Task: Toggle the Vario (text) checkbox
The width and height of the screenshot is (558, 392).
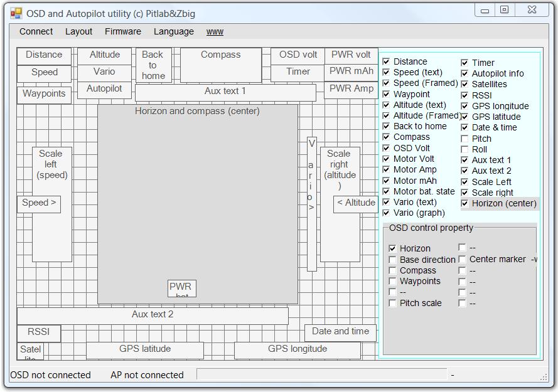Action: coord(386,202)
